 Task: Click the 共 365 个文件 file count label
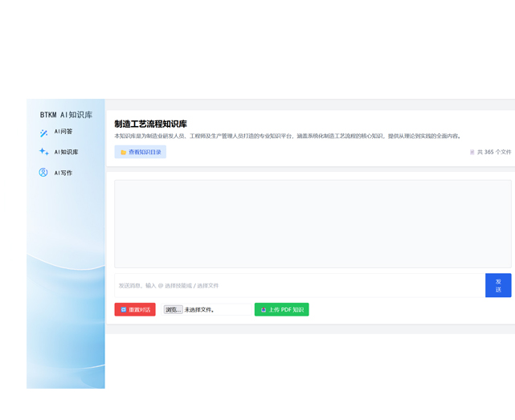coord(493,152)
